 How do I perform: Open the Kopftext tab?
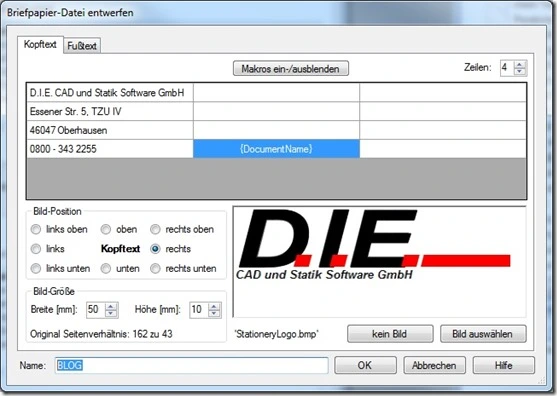40,44
